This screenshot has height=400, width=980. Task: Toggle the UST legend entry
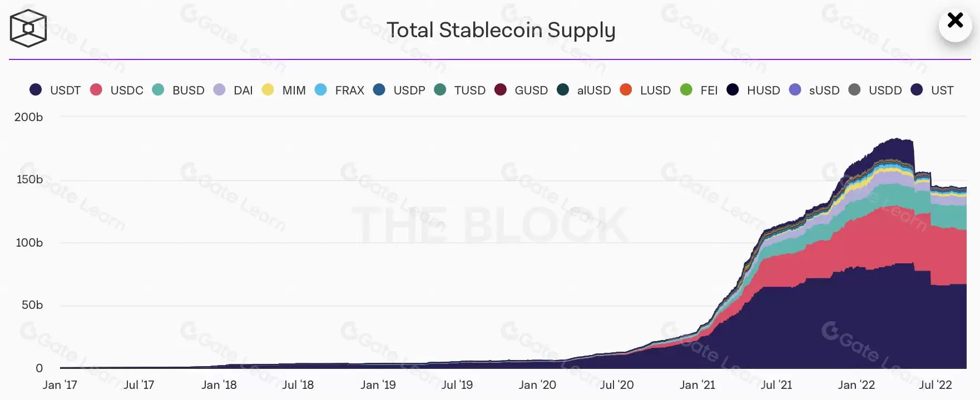coord(932,90)
